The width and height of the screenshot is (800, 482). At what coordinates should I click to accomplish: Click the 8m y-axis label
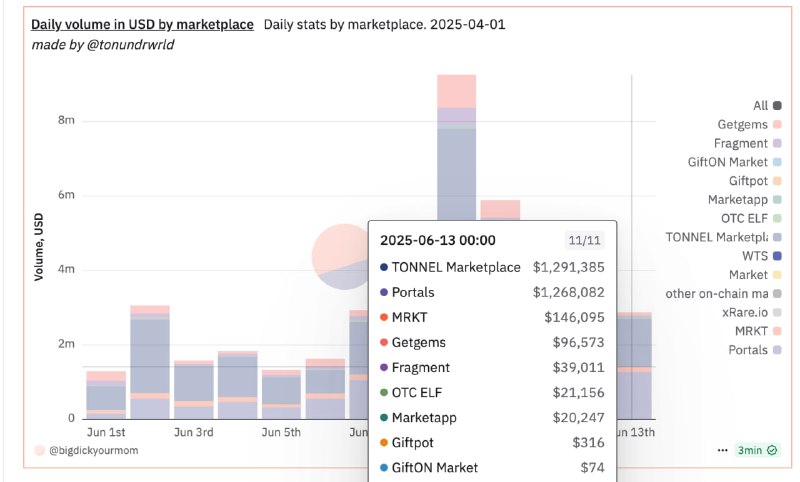[x=66, y=120]
